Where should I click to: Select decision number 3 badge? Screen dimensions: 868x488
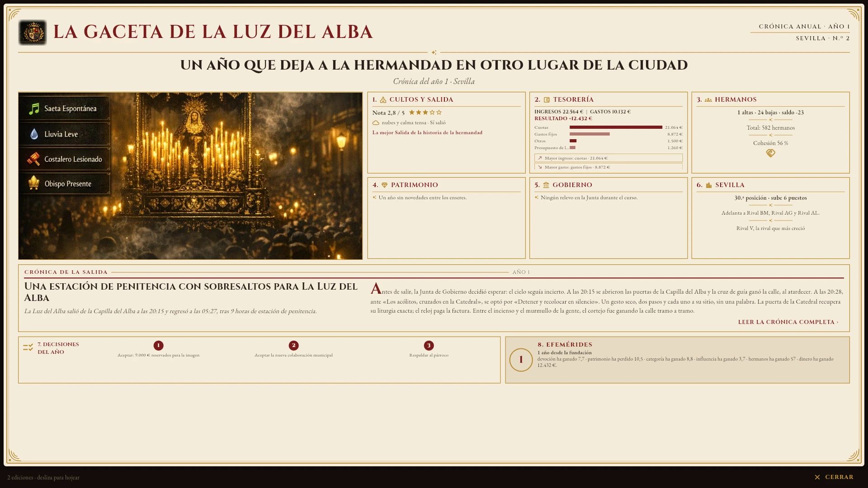tap(429, 346)
